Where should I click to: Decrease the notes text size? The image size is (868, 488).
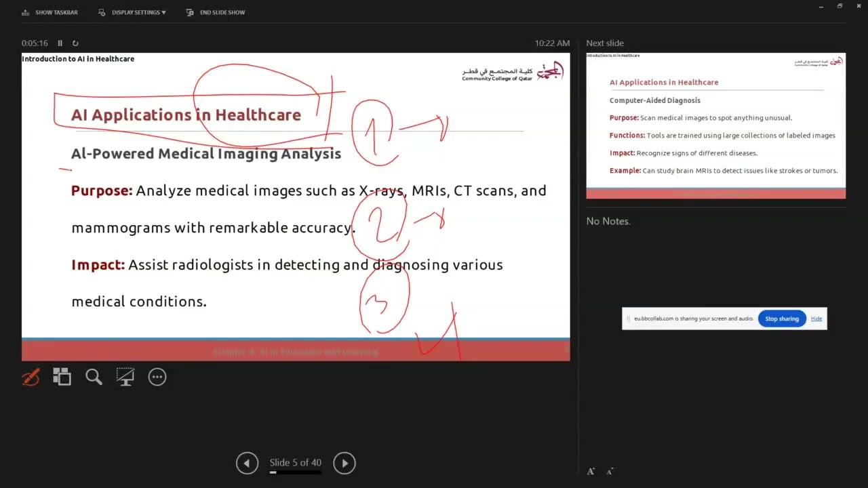tap(610, 471)
